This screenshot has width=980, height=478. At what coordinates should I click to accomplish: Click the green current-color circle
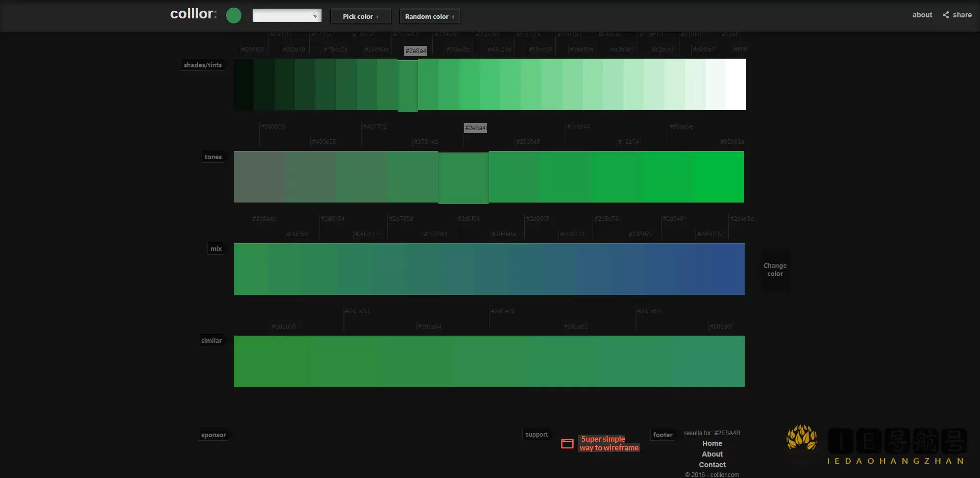(x=234, y=16)
